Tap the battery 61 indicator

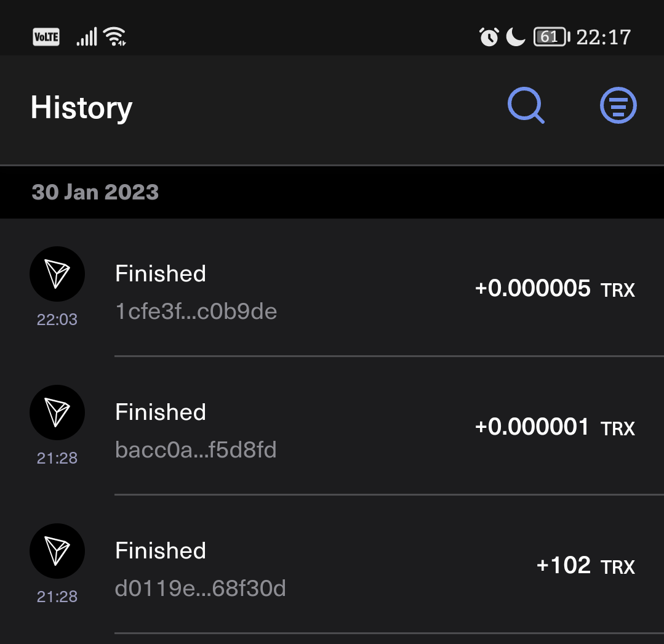coord(552,37)
